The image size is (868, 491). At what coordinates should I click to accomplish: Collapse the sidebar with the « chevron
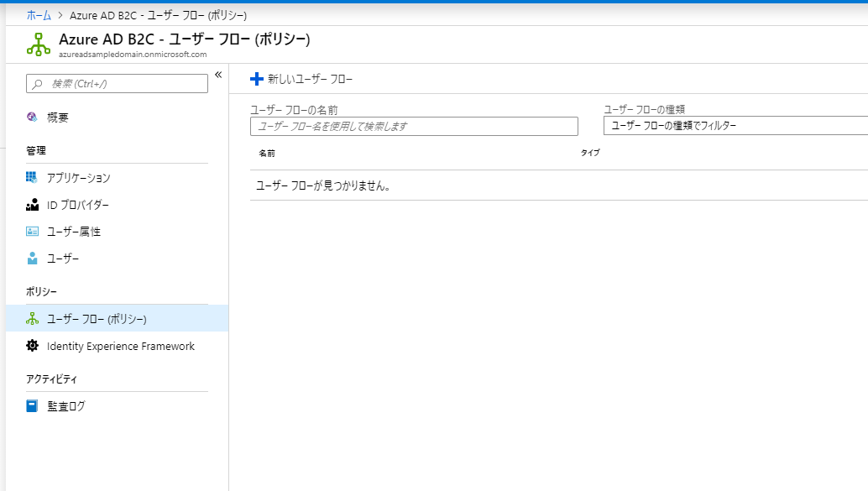pyautogui.click(x=218, y=74)
